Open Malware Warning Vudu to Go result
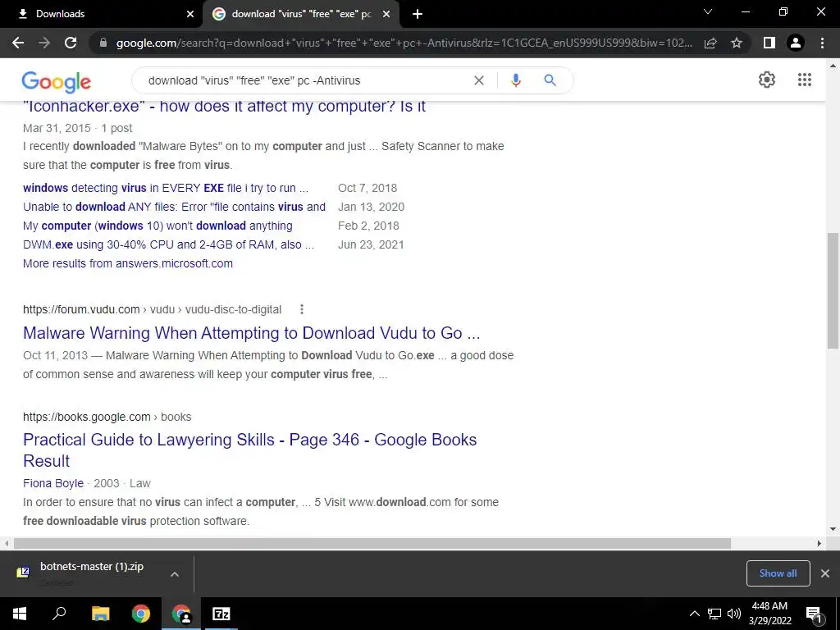This screenshot has width=840, height=630. (x=251, y=333)
